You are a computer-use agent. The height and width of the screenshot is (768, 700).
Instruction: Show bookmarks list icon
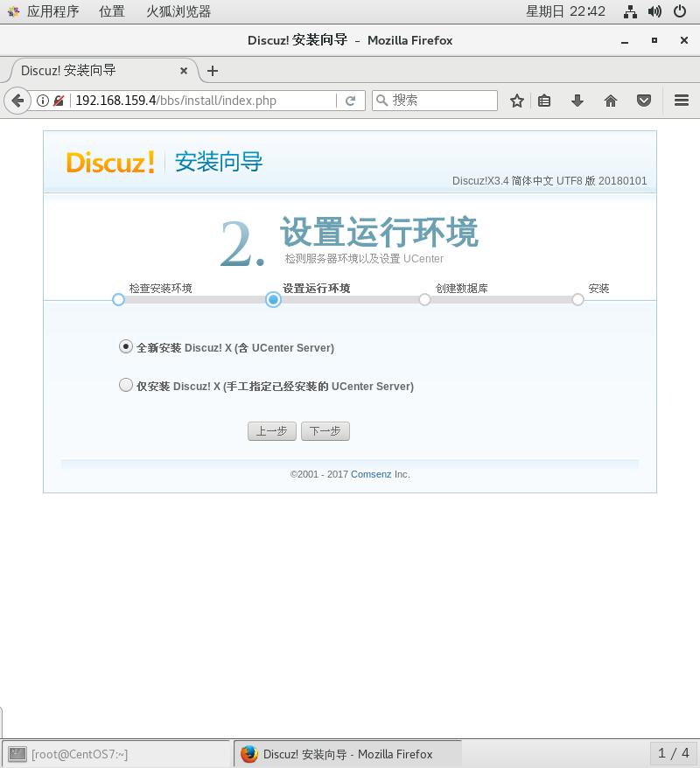click(x=544, y=101)
